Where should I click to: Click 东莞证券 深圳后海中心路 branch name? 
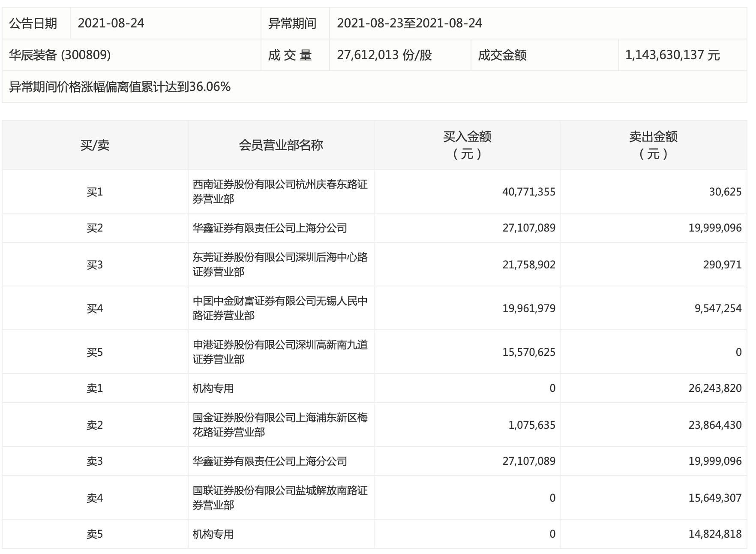click(x=280, y=265)
